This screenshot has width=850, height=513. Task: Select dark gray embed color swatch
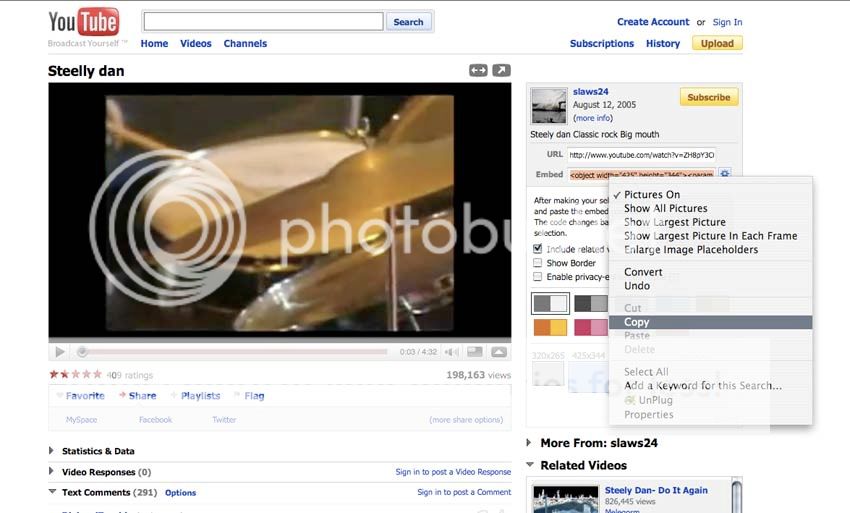(591, 304)
